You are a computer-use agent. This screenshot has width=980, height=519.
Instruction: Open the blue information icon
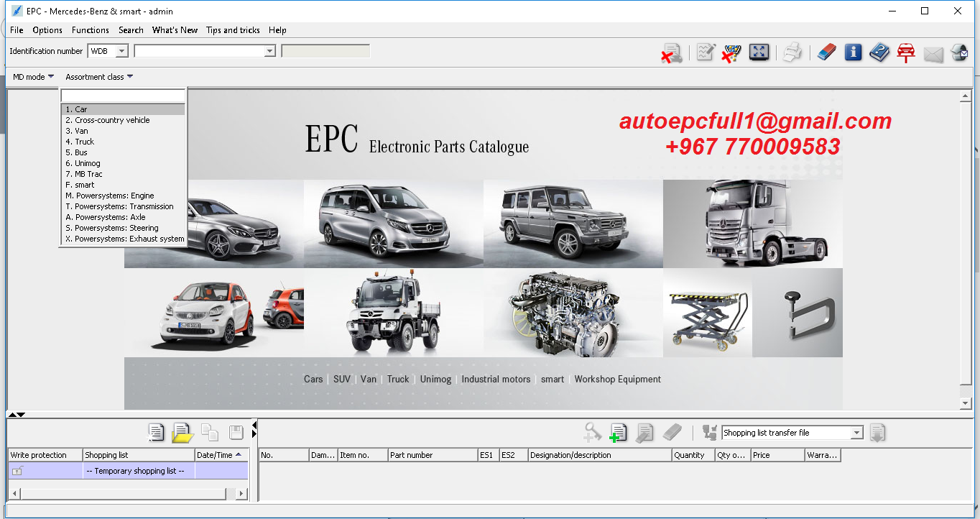(853, 52)
